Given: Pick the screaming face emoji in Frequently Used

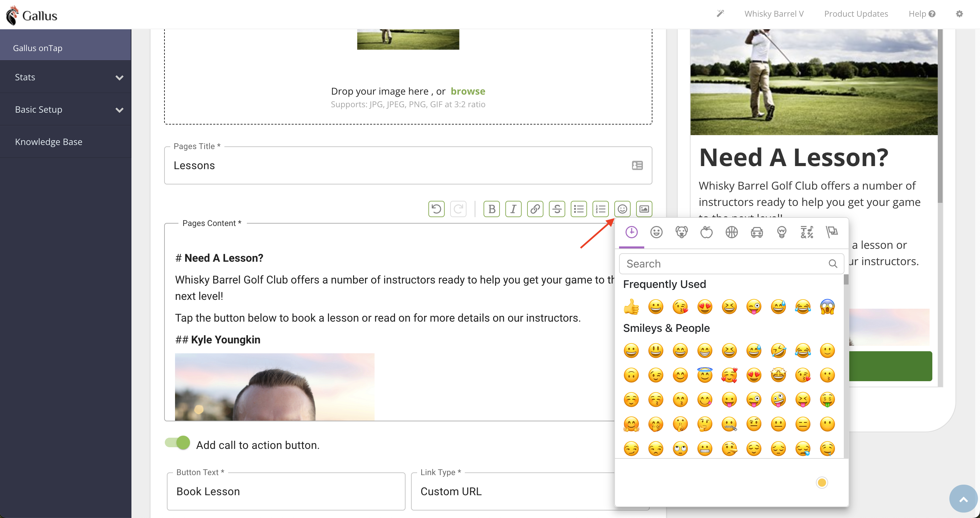Looking at the screenshot, I should 827,307.
